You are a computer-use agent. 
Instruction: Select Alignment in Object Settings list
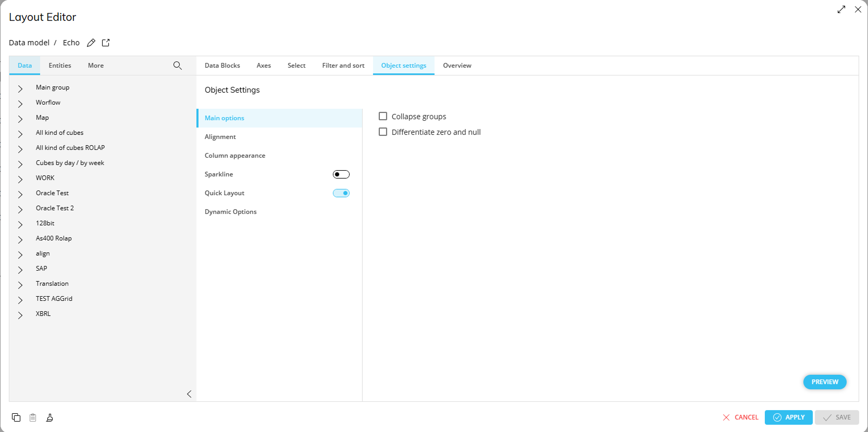(x=279, y=137)
